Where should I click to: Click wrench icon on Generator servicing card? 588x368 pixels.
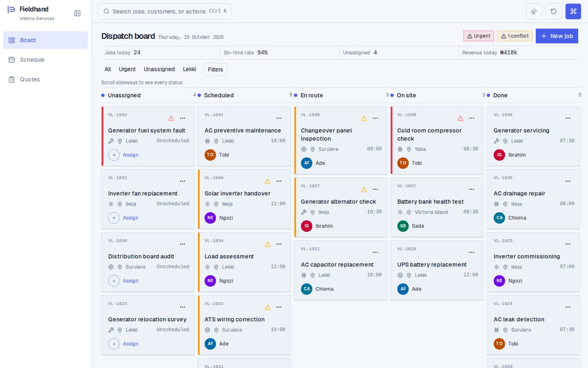497,141
